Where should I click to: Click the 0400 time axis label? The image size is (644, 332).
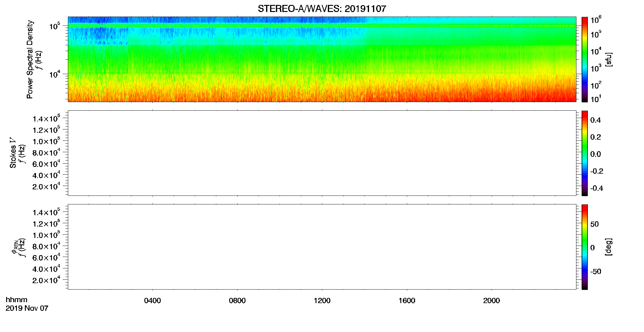[x=152, y=301]
